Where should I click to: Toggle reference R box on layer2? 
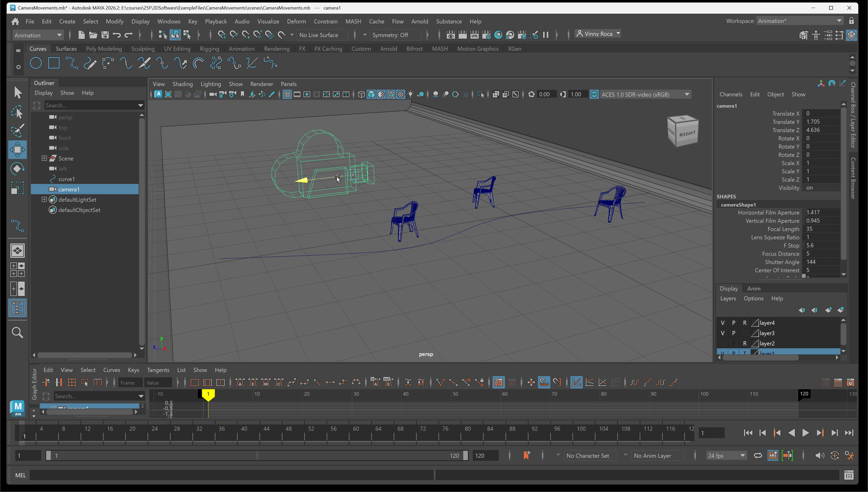(x=745, y=343)
